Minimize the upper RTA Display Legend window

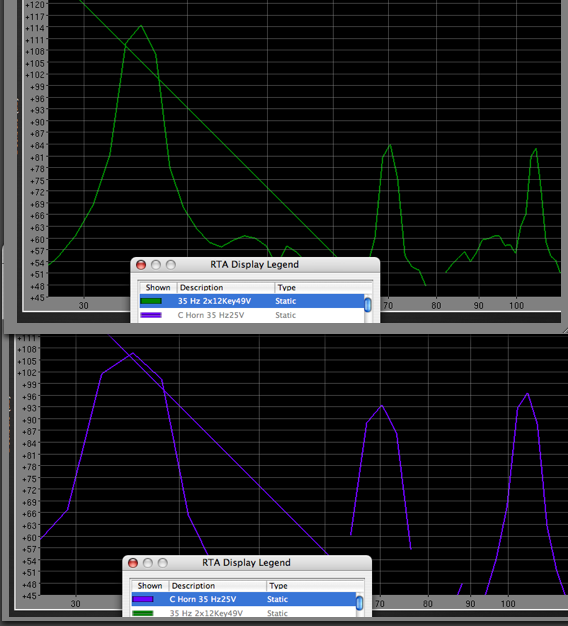(x=156, y=265)
